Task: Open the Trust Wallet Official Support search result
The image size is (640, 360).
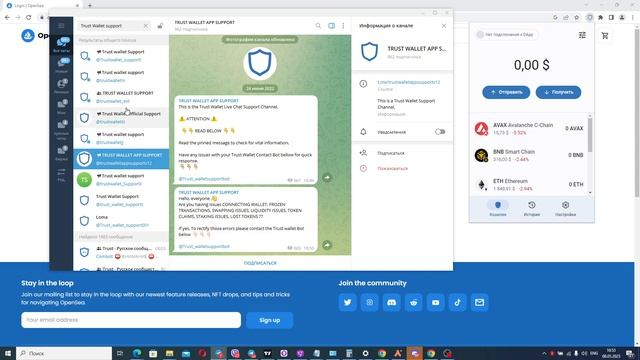Action: click(121, 118)
